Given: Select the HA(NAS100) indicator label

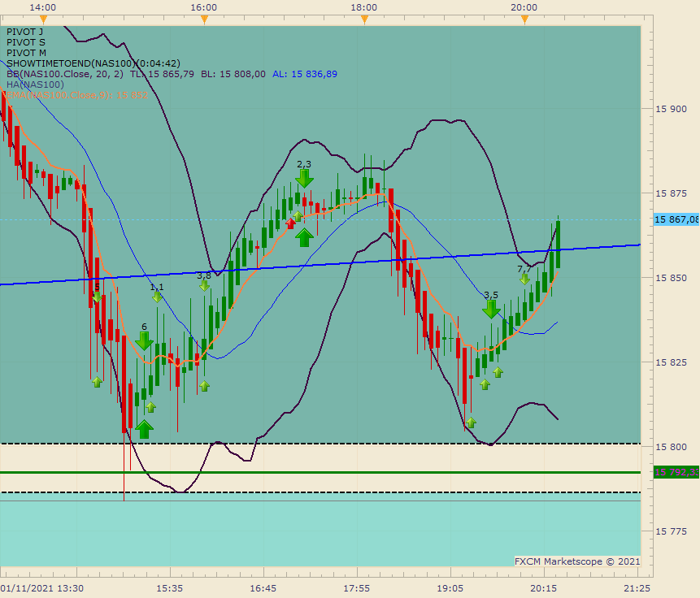Looking at the screenshot, I should point(35,84).
